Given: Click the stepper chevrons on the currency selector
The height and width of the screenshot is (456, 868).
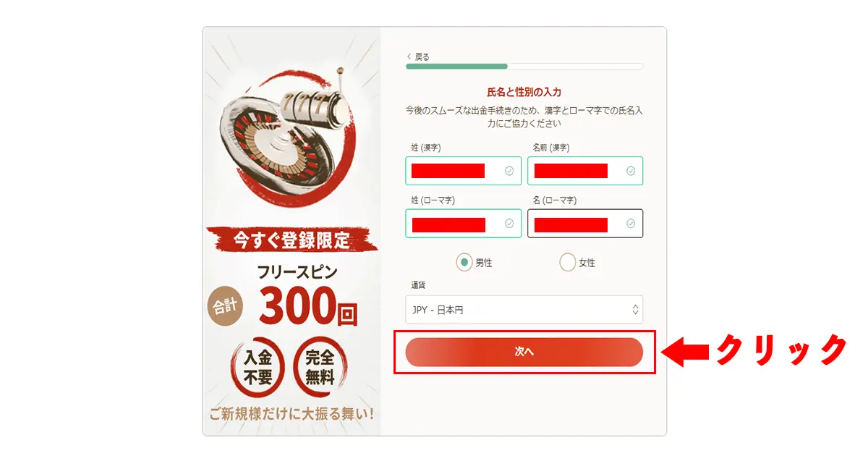Looking at the screenshot, I should 634,309.
